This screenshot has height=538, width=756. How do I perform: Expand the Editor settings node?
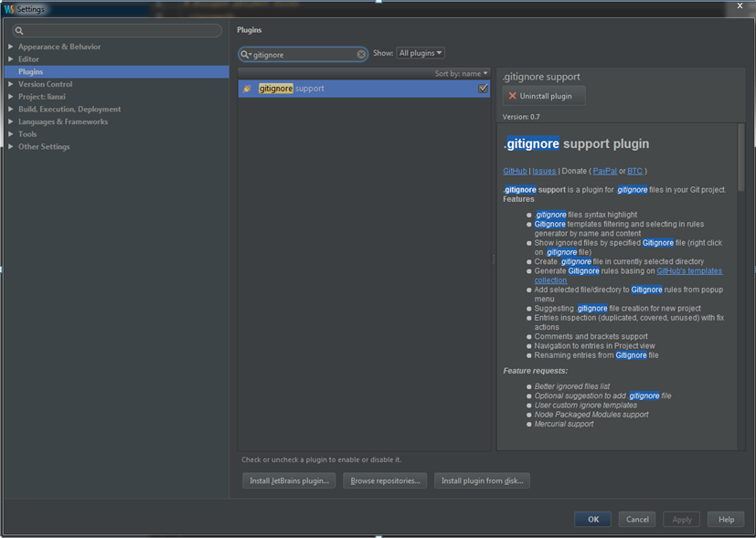(x=11, y=59)
